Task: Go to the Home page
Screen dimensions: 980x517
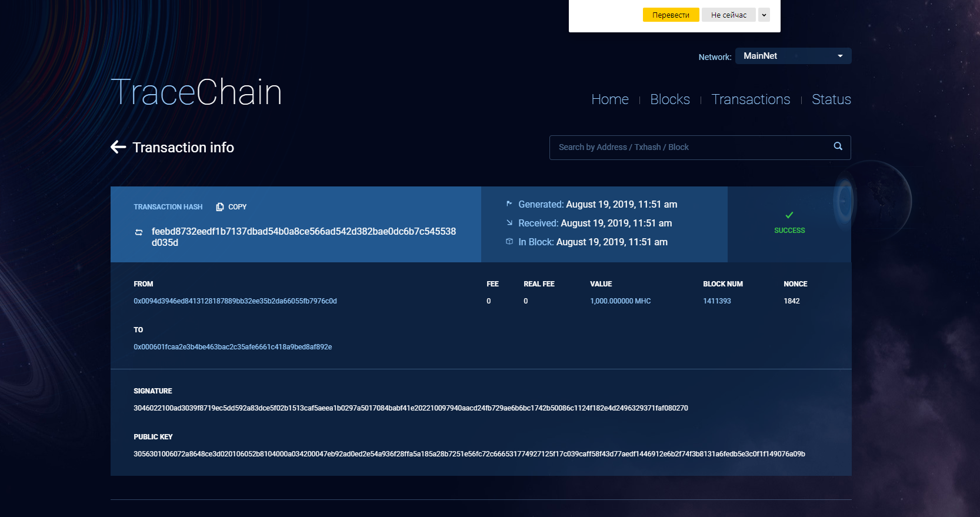Action: tap(610, 99)
